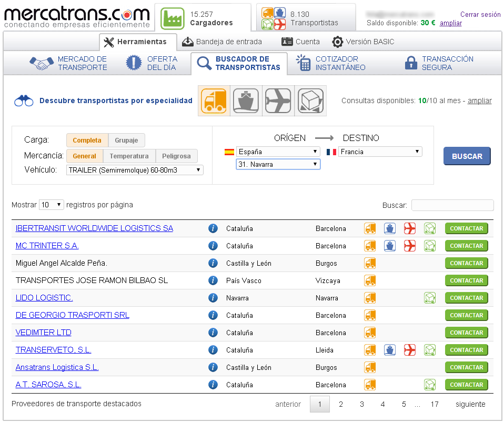Image resolution: width=504 pixels, height=422 pixels.
Task: Jump to results page 5
Action: click(404, 404)
